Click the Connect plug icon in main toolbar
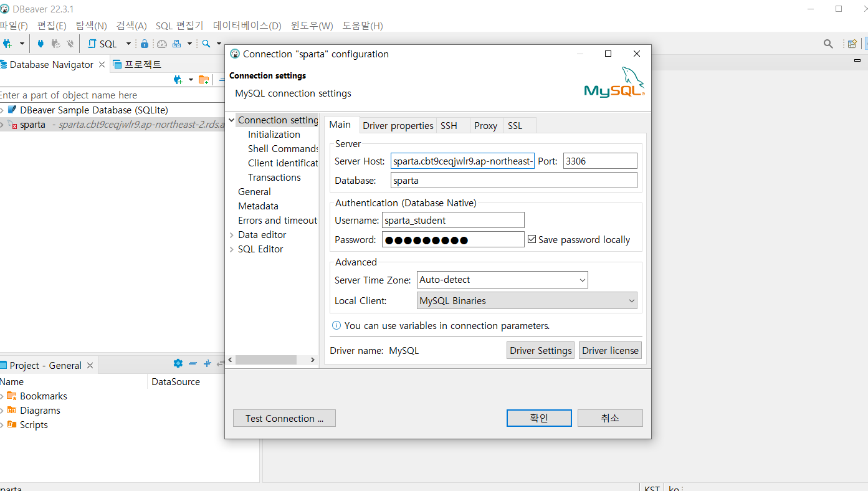This screenshot has height=491, width=868. (41, 44)
